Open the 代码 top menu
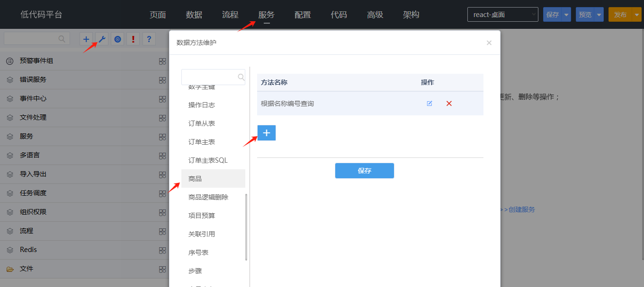The width and height of the screenshot is (644, 287). pyautogui.click(x=339, y=15)
